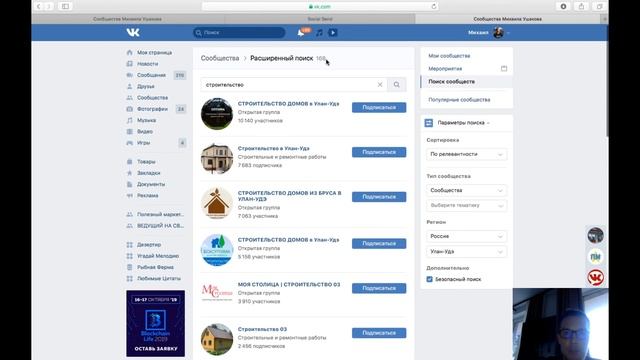Subscribe to МОЯ СТОЛИЦА | СТРОИТЕЛЬСТВО 03
Viewport: 640px width, 360px height.
tap(379, 288)
